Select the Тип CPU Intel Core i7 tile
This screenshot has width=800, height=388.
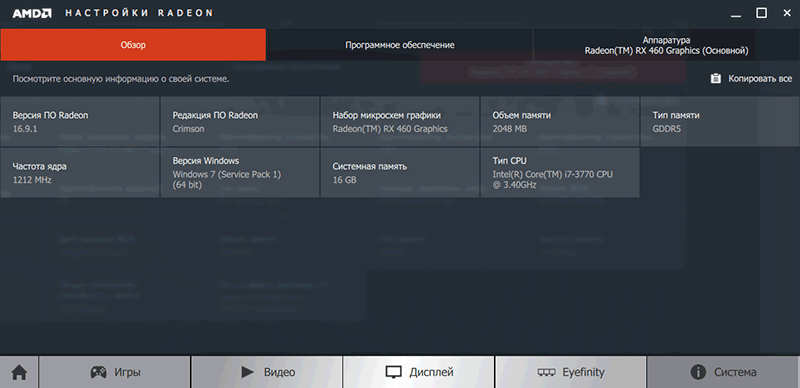tap(560, 173)
